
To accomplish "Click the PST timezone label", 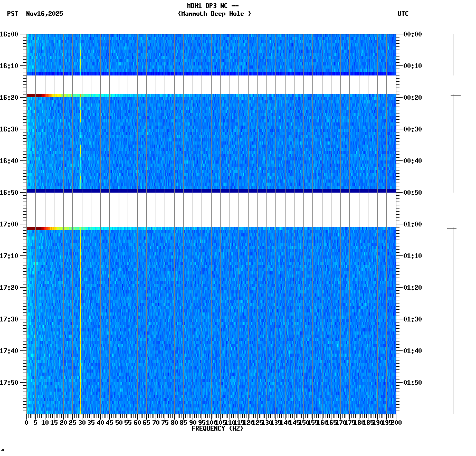I will [13, 14].
